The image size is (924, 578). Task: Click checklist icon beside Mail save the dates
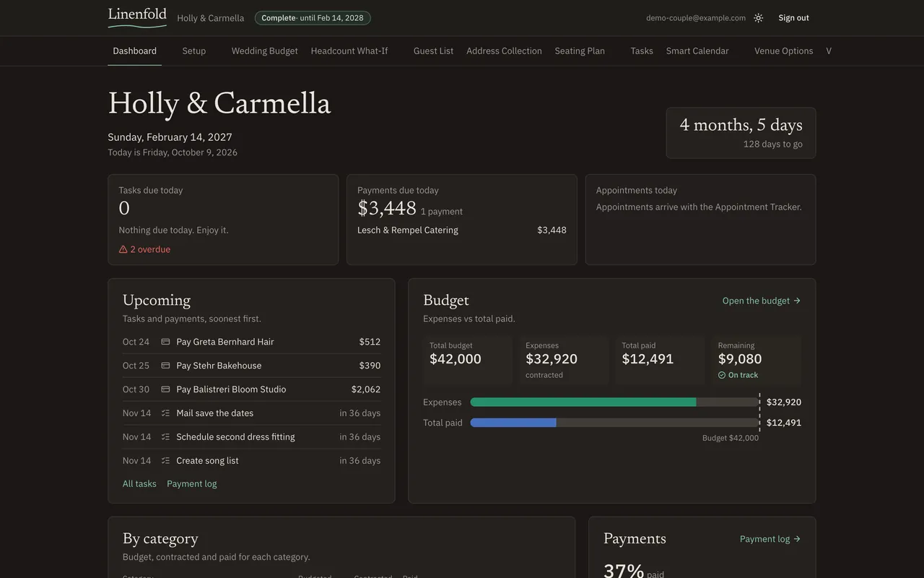point(165,413)
